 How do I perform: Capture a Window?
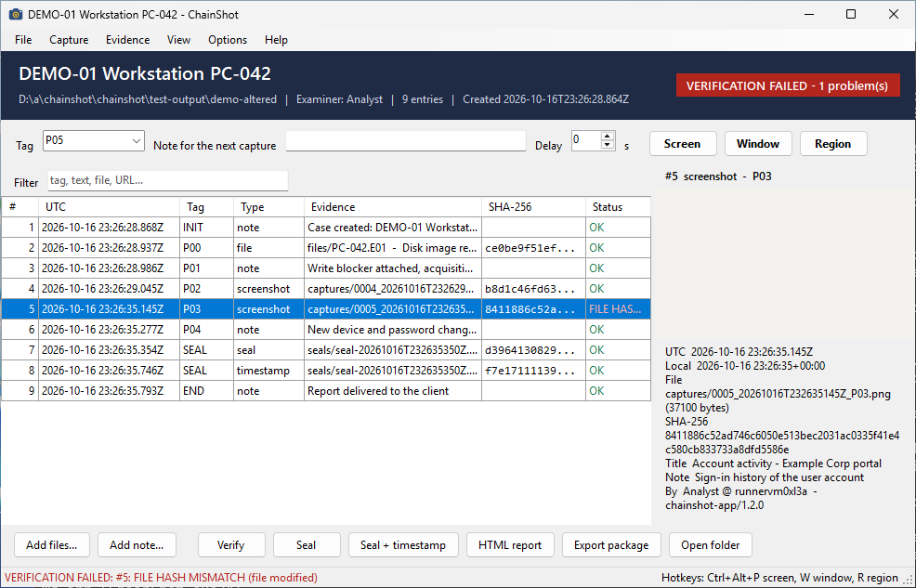(758, 144)
